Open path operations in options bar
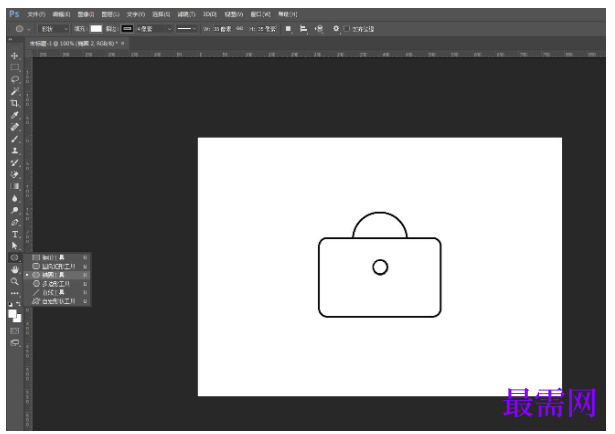This screenshot has height=434, width=615. click(x=288, y=29)
